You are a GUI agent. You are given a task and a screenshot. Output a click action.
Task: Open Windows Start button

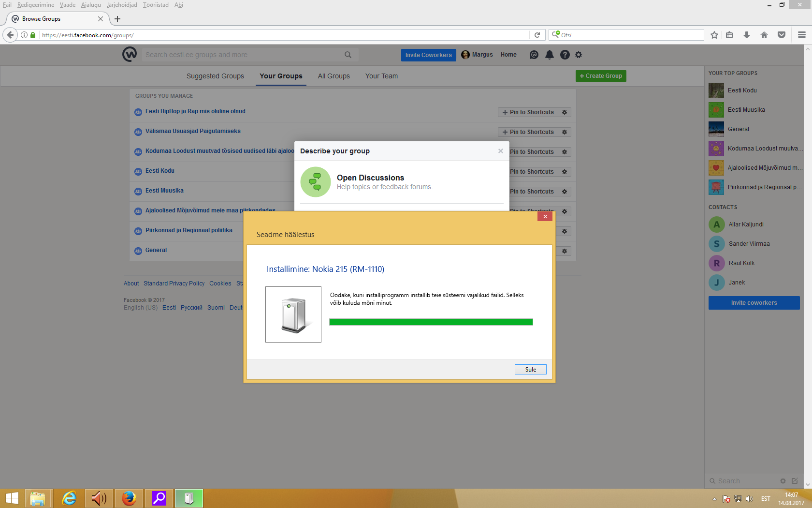12,498
